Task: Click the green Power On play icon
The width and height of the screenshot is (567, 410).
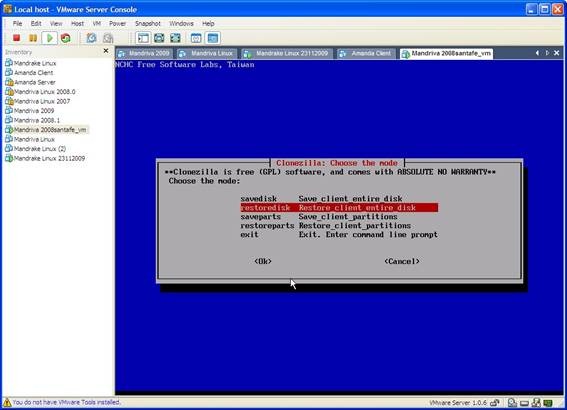Action: pyautogui.click(x=50, y=38)
